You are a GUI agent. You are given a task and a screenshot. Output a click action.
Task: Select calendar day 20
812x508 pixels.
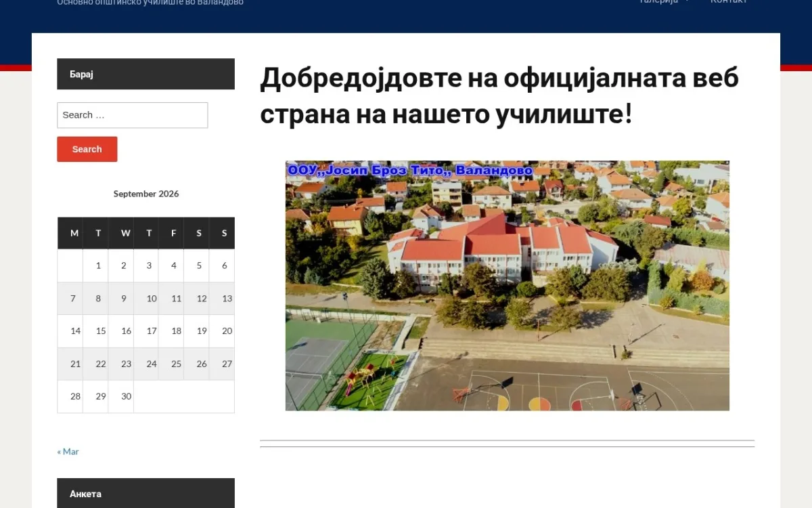(x=222, y=331)
